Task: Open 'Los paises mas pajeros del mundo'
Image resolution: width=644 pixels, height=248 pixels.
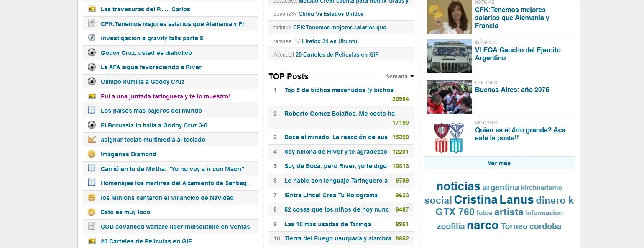Action: [151, 111]
